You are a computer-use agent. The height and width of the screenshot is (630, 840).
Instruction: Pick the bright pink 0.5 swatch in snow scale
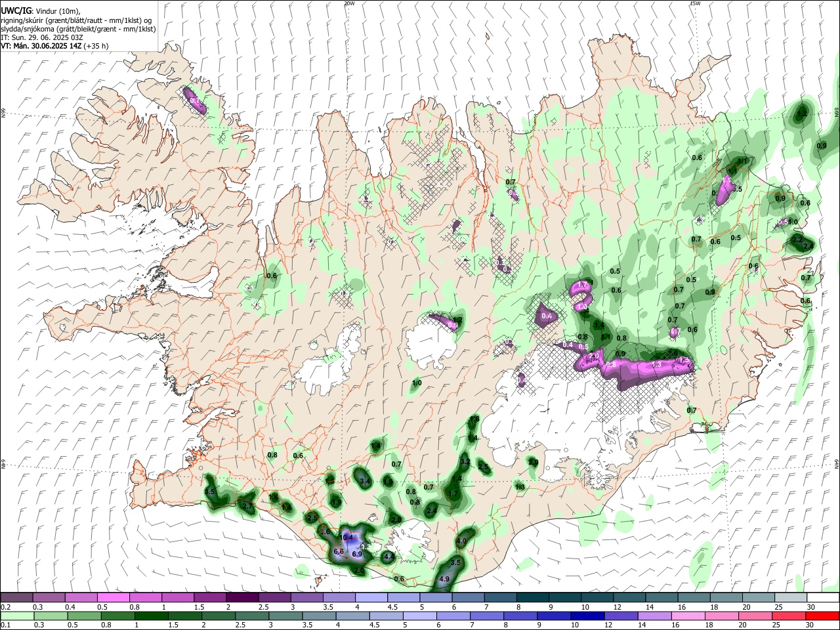(113, 598)
